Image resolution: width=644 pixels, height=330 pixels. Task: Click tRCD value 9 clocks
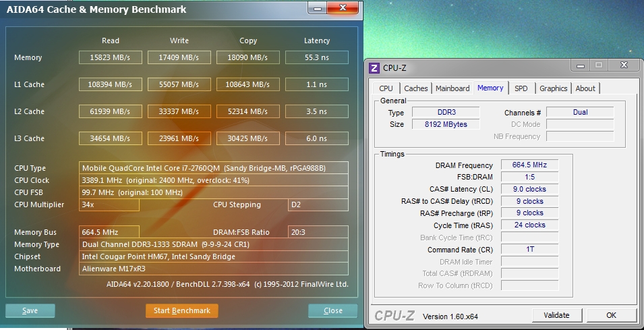tap(529, 201)
